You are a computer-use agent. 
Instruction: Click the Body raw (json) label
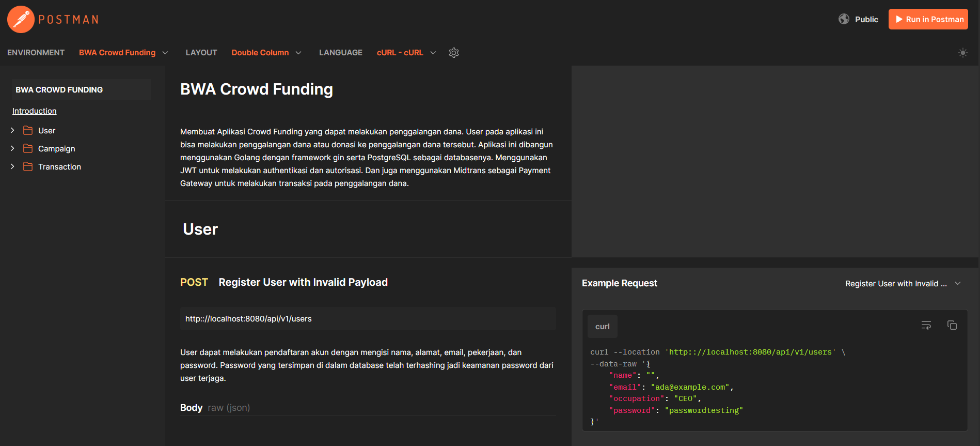215,408
